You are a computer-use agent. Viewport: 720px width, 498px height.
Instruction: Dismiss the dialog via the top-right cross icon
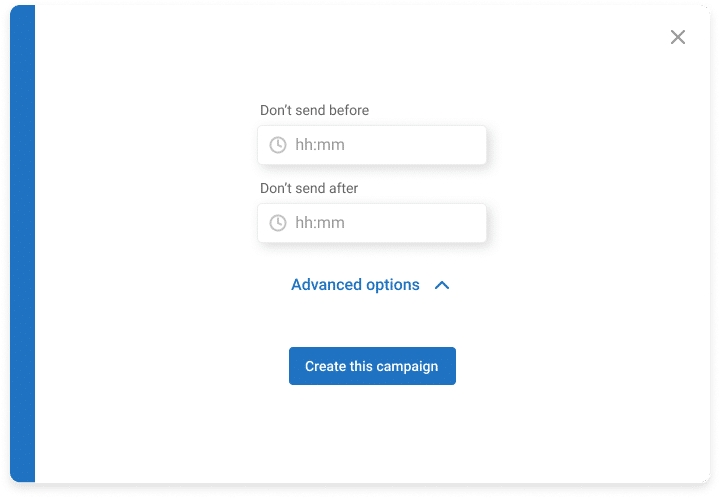pyautogui.click(x=678, y=37)
